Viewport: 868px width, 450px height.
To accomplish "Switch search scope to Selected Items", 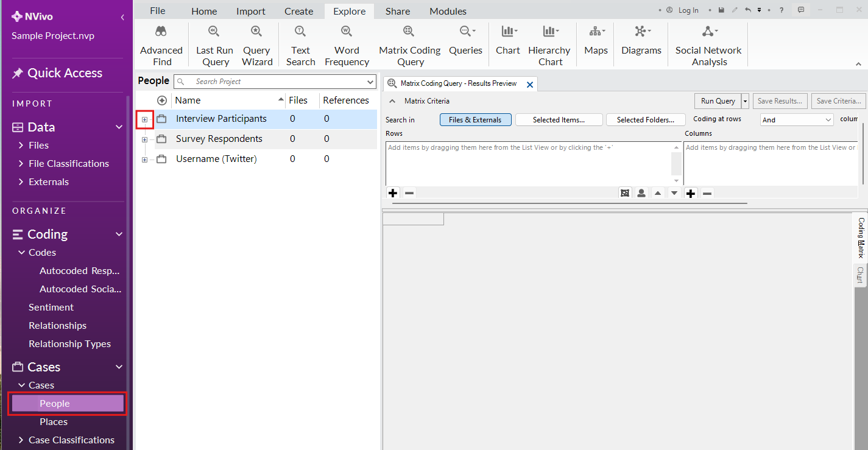I will (559, 119).
